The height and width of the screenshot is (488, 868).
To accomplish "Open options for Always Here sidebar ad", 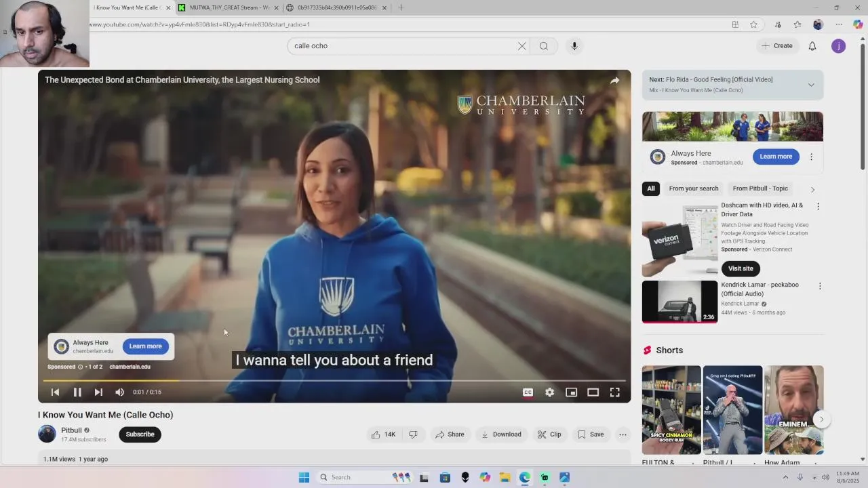I will (811, 157).
